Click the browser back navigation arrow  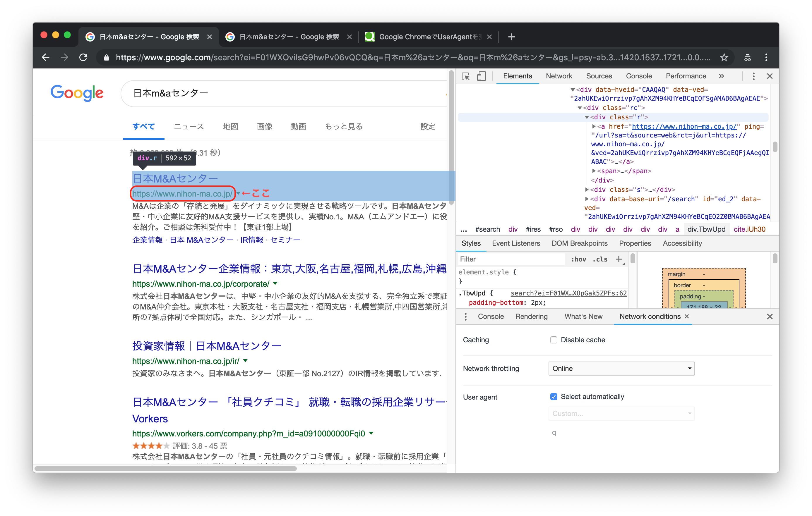[46, 57]
